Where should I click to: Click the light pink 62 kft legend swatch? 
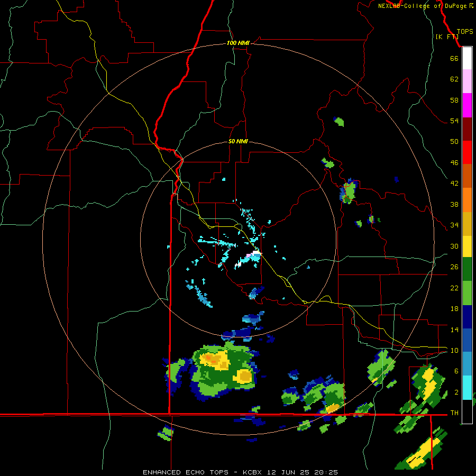(x=467, y=81)
